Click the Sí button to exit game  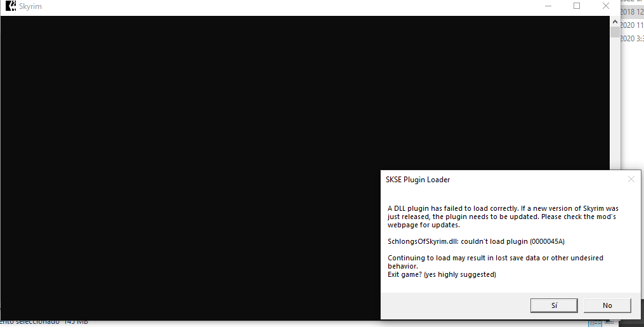[554, 305]
